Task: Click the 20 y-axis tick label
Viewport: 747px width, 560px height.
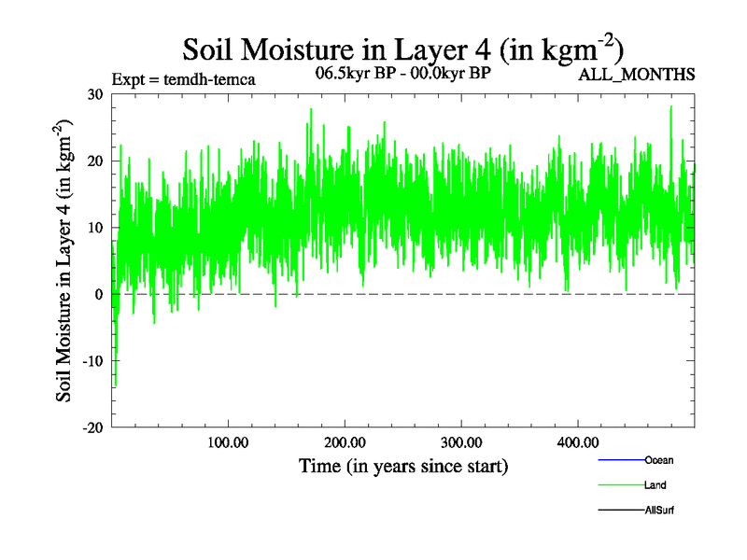Action: point(94,161)
